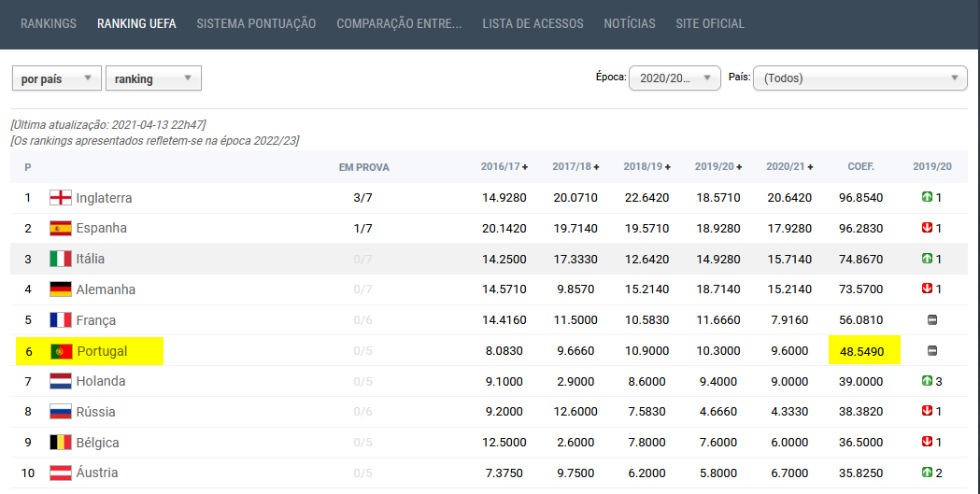The height and width of the screenshot is (494, 980).
Task: Click green up arrow in Áustria row
Action: [927, 472]
